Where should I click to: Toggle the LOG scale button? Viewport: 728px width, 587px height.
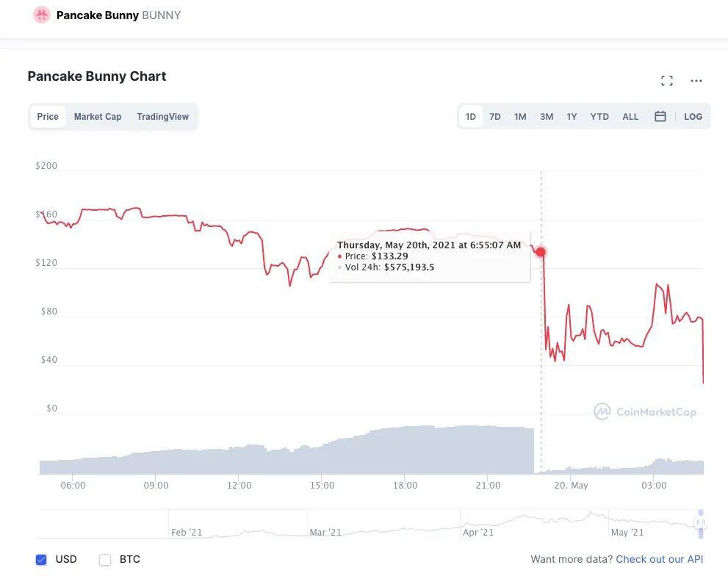point(693,117)
